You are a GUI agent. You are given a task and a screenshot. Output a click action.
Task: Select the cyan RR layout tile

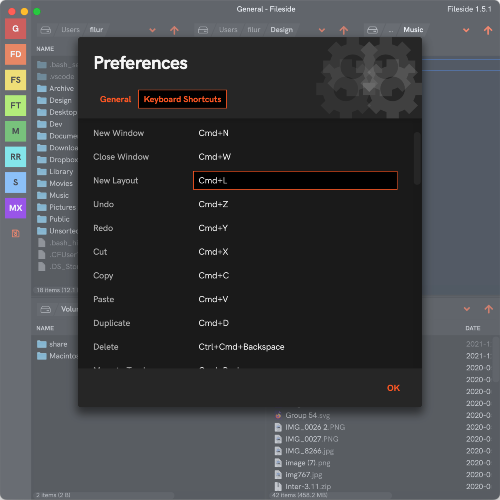click(15, 157)
